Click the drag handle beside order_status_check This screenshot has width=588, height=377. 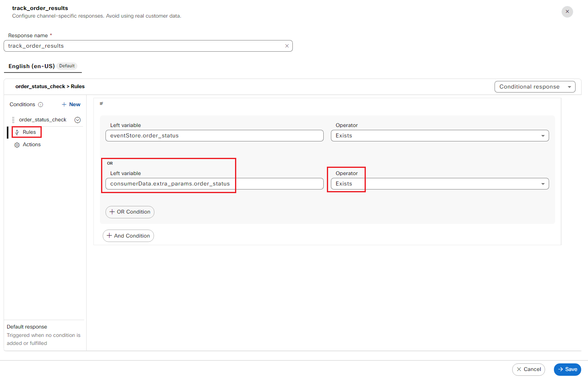pyautogui.click(x=13, y=120)
